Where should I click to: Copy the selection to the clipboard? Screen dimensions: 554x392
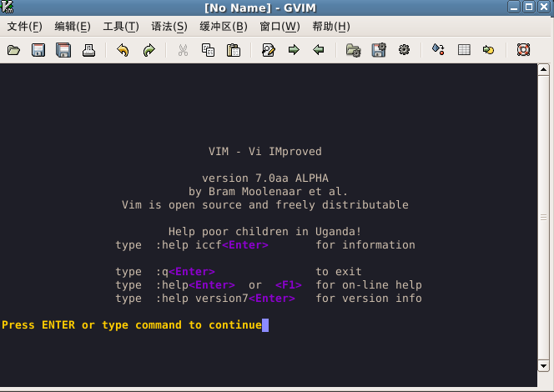click(208, 50)
